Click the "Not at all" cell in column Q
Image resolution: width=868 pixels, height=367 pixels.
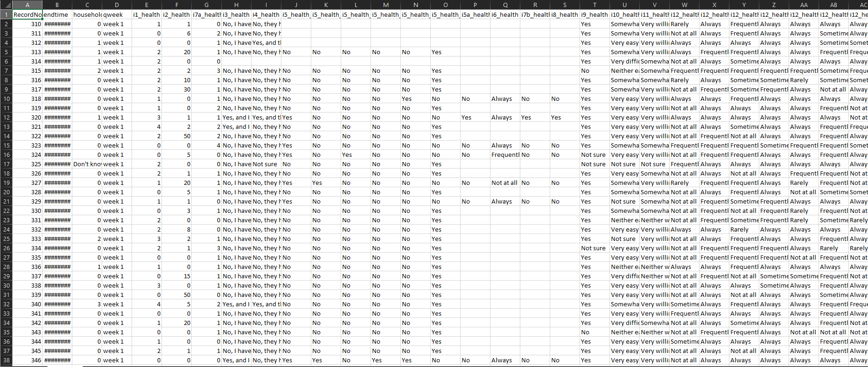point(505,183)
